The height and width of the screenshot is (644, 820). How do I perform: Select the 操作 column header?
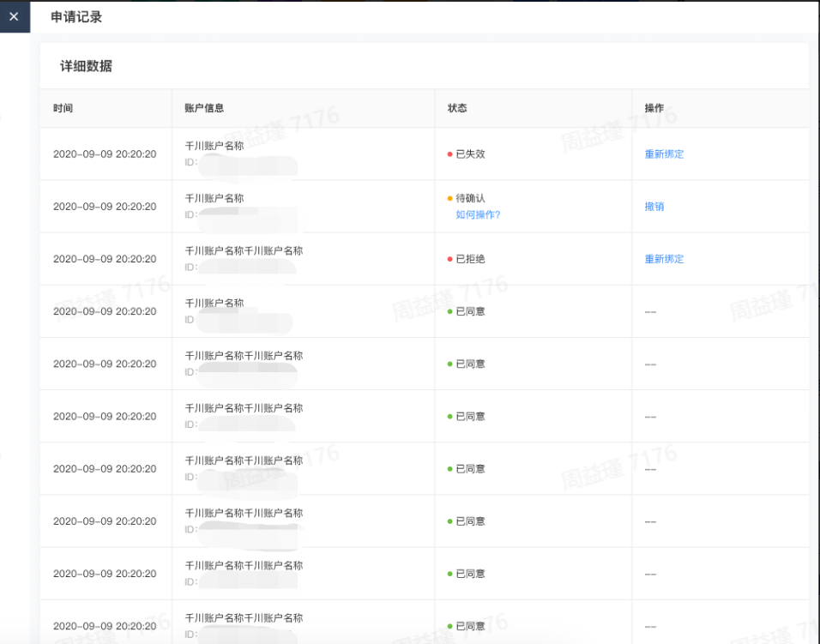(654, 108)
